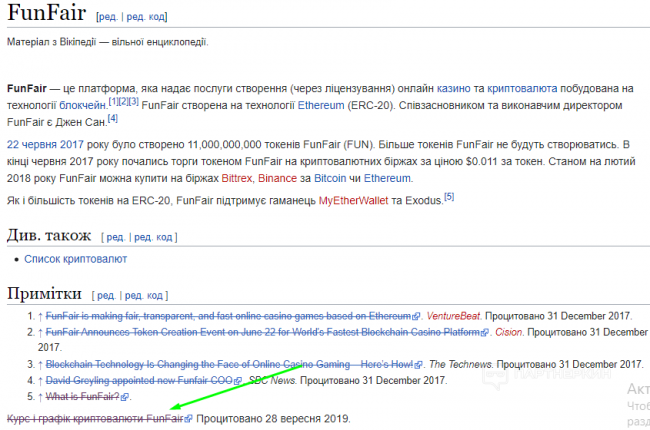
Task: Open the 'блокчейн' technology link
Action: click(x=82, y=105)
